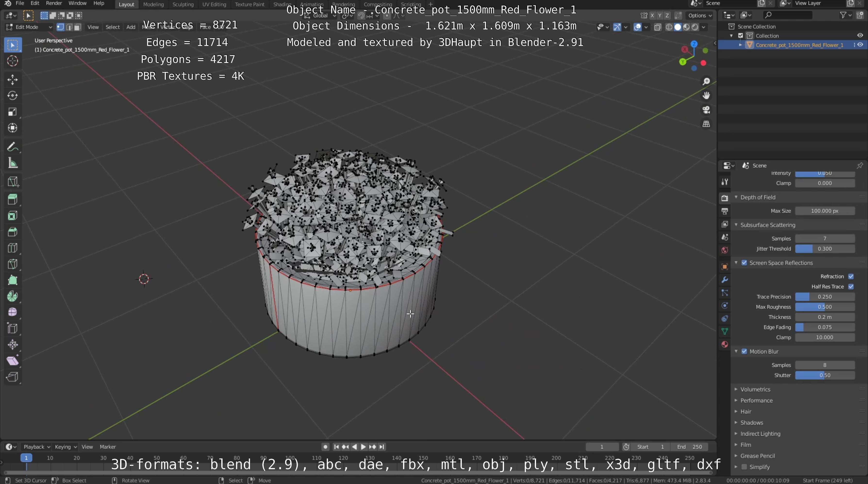Collapse the Subsurface Scattering panel
868x484 pixels.
pyautogui.click(x=767, y=225)
